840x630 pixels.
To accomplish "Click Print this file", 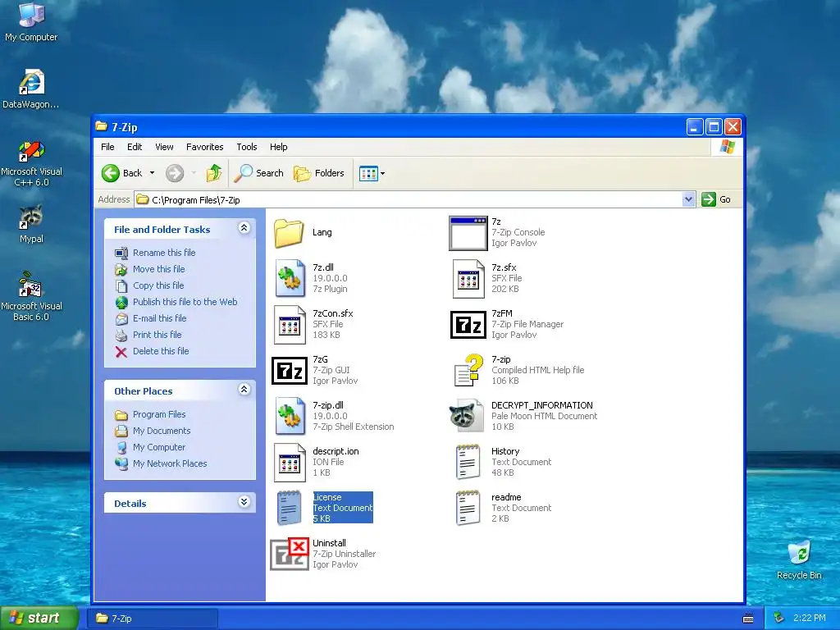I will 157,335.
